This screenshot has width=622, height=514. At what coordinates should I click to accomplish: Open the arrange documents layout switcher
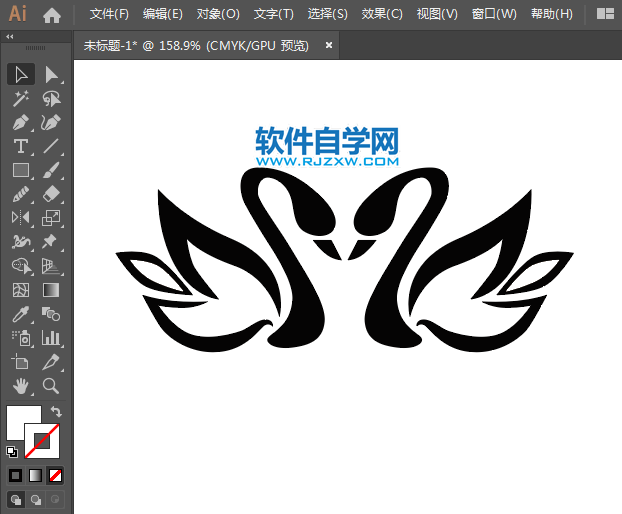point(605,14)
